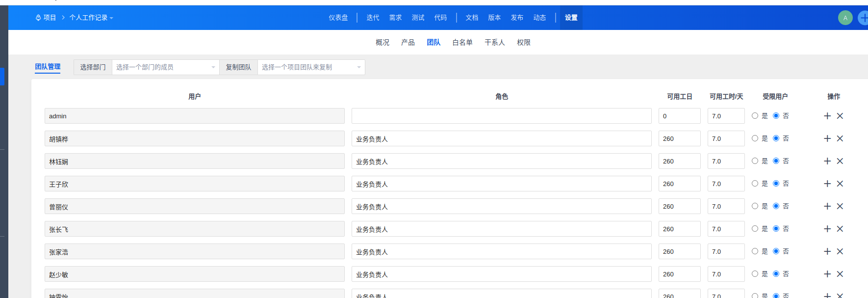Image resolution: width=868 pixels, height=298 pixels.
Task: Expand the 选择一个项目团队来复制 dropdown
Action: pyautogui.click(x=311, y=67)
